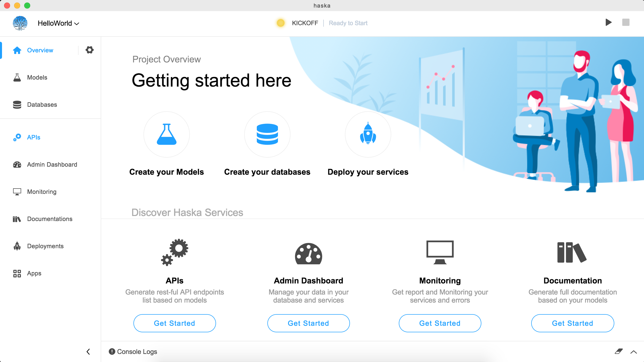Expand the Console Logs panel with chevron
Image resolution: width=644 pixels, height=362 pixels.
pos(634,352)
